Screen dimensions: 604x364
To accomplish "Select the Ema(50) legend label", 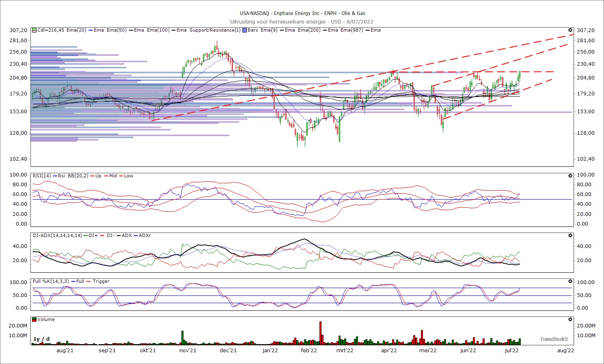I will point(116,30).
